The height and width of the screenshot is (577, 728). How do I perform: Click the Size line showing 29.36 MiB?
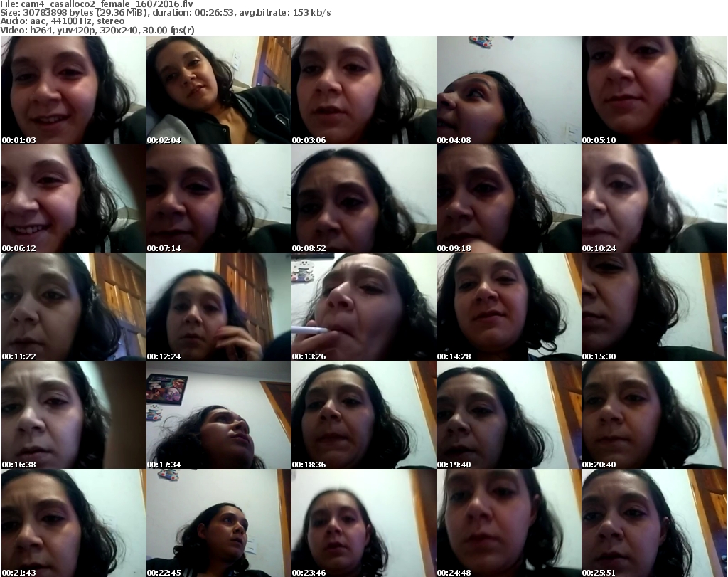(x=165, y=13)
